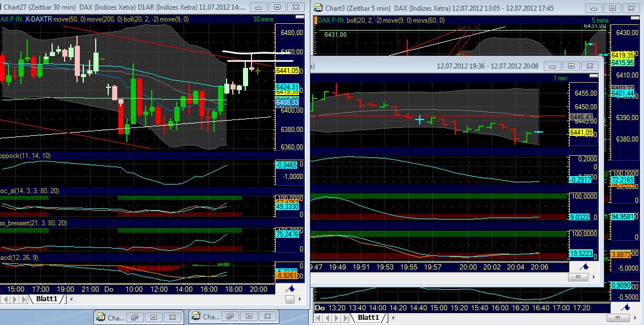Click the 6446,47 price tag in 1 min chart

point(581,117)
